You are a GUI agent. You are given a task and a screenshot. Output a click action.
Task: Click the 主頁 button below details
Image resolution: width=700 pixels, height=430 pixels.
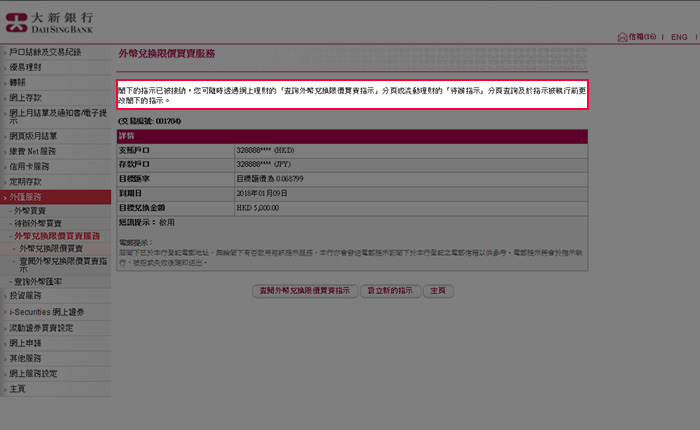pyautogui.click(x=438, y=291)
